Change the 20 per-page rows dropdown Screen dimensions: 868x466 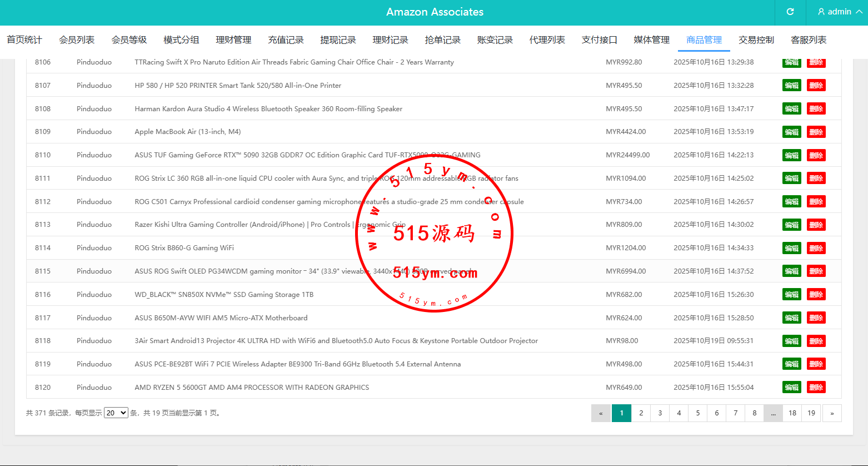116,413
